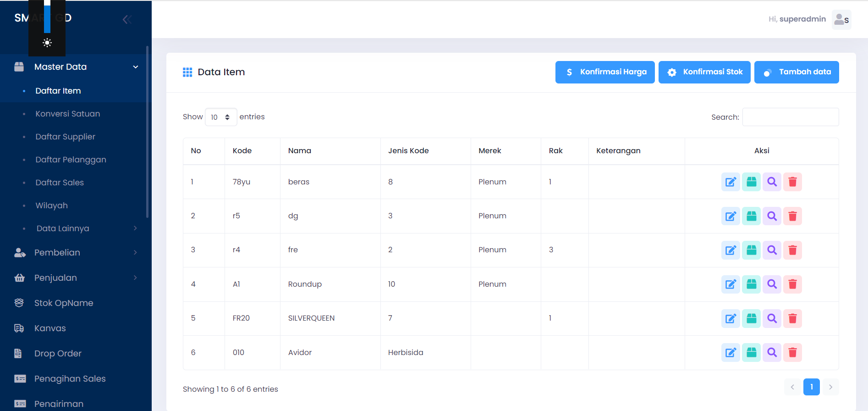Go to Daftar Supplier page
The width and height of the screenshot is (868, 411).
coord(65,137)
